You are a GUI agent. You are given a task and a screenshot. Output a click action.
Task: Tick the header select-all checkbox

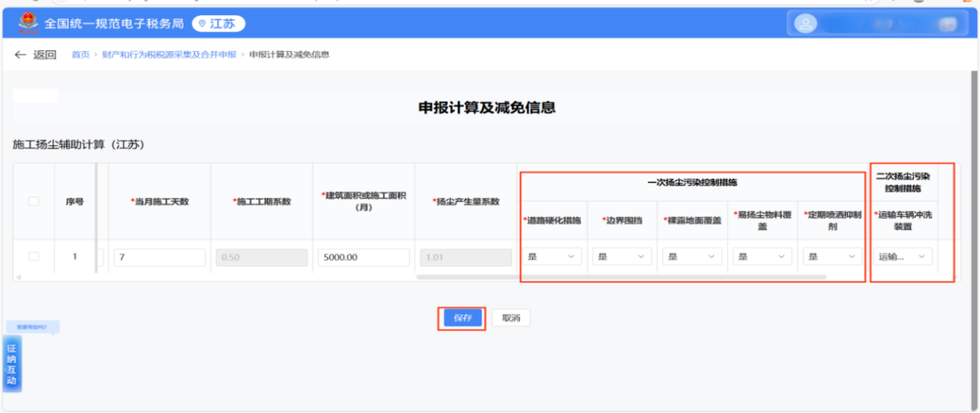click(34, 202)
